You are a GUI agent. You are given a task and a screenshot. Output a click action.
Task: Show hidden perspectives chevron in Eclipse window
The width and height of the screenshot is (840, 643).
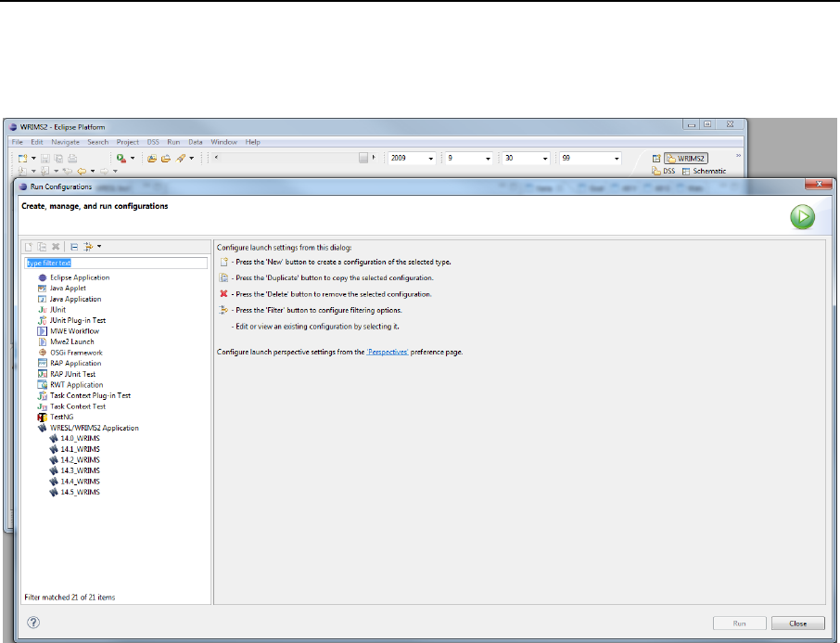point(738,156)
